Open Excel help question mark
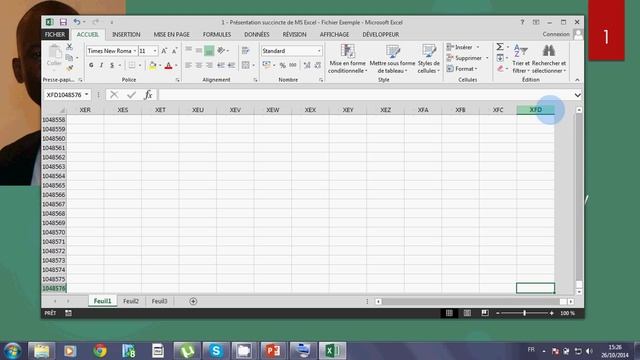 [522, 22]
